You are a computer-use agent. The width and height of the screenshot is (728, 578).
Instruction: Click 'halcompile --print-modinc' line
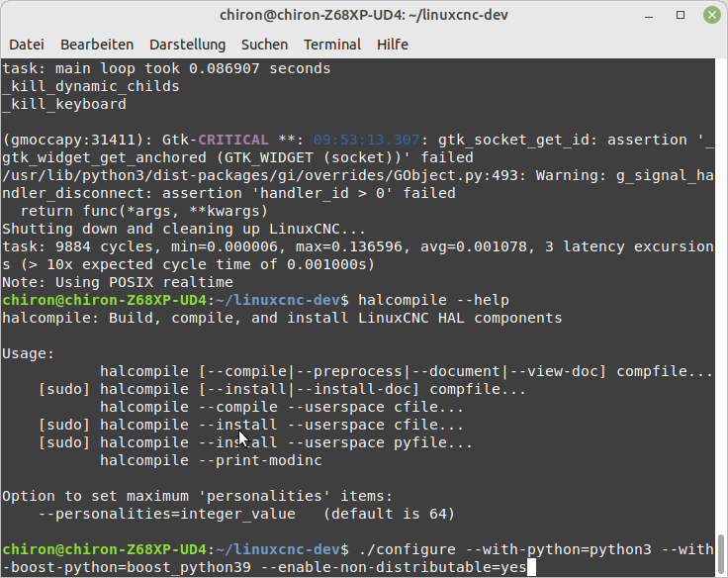pos(212,460)
